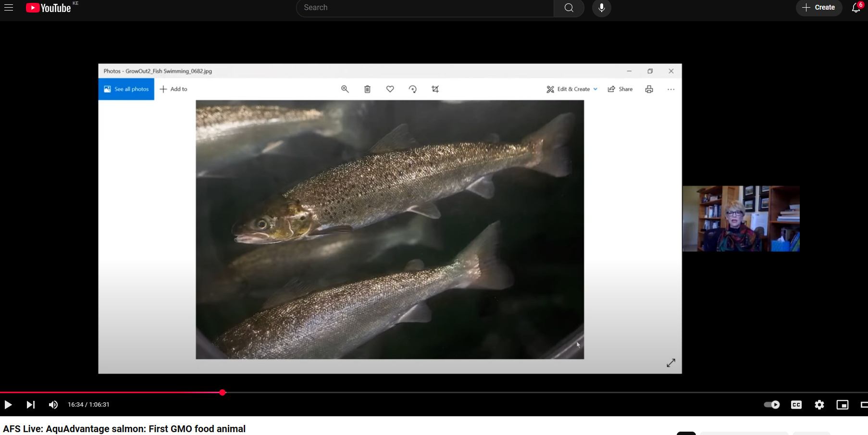Toggle closed captions CC button

tap(796, 405)
